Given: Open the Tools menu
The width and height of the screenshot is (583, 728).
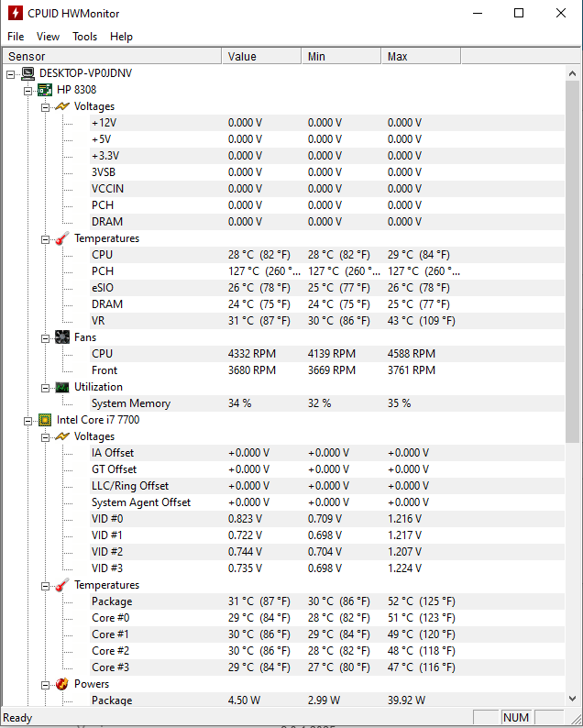Looking at the screenshot, I should [x=84, y=37].
